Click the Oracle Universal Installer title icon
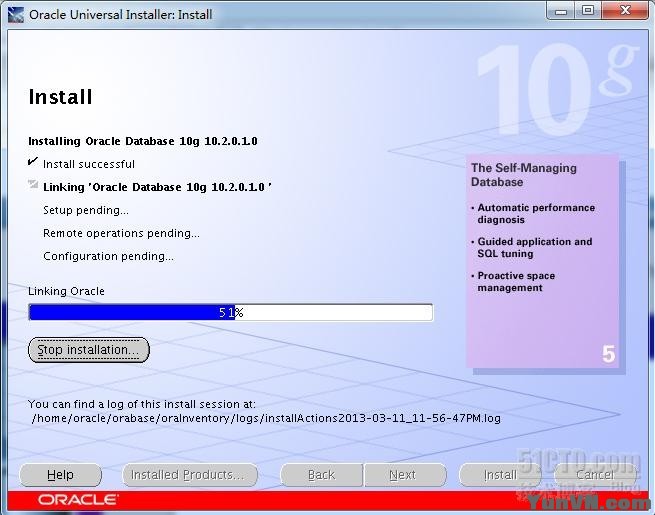Image resolution: width=655 pixels, height=515 pixels. (x=16, y=15)
